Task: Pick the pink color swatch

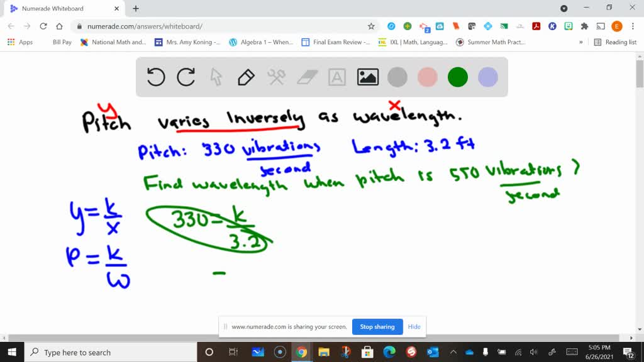Action: (428, 77)
